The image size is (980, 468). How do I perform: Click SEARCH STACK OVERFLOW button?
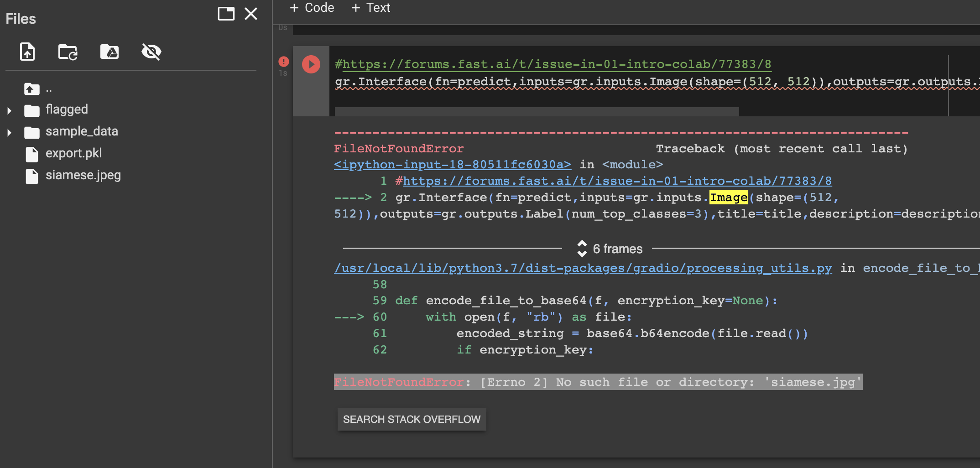coord(412,419)
